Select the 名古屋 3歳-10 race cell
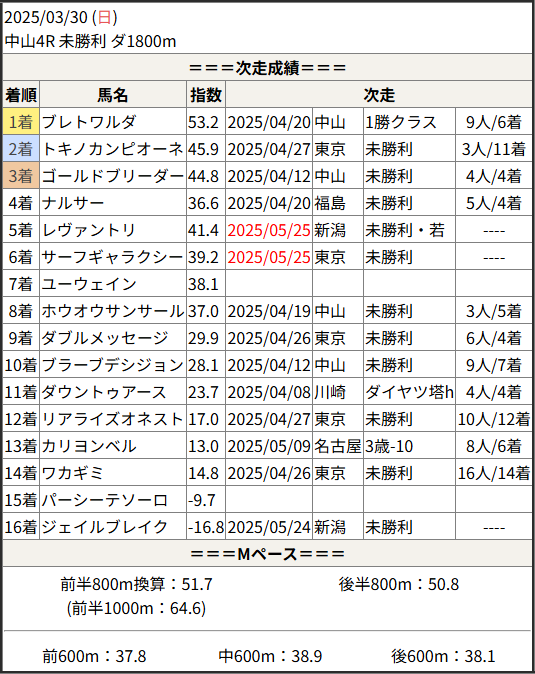Image resolution: width=535 pixels, height=674 pixels. 409,446
